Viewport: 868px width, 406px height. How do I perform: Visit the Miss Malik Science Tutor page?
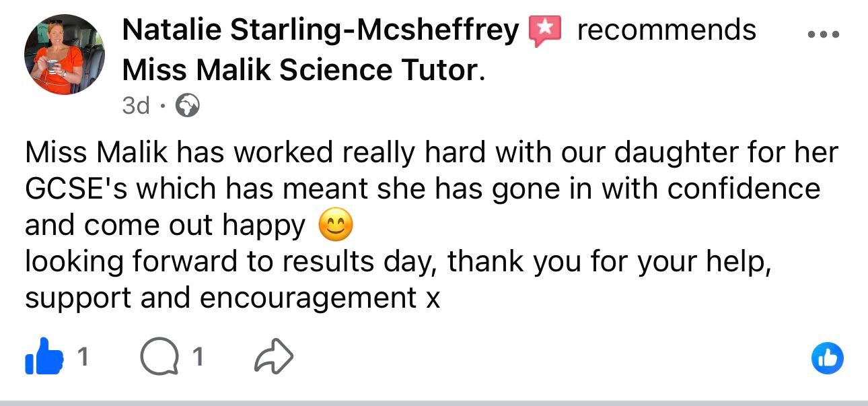pos(301,71)
